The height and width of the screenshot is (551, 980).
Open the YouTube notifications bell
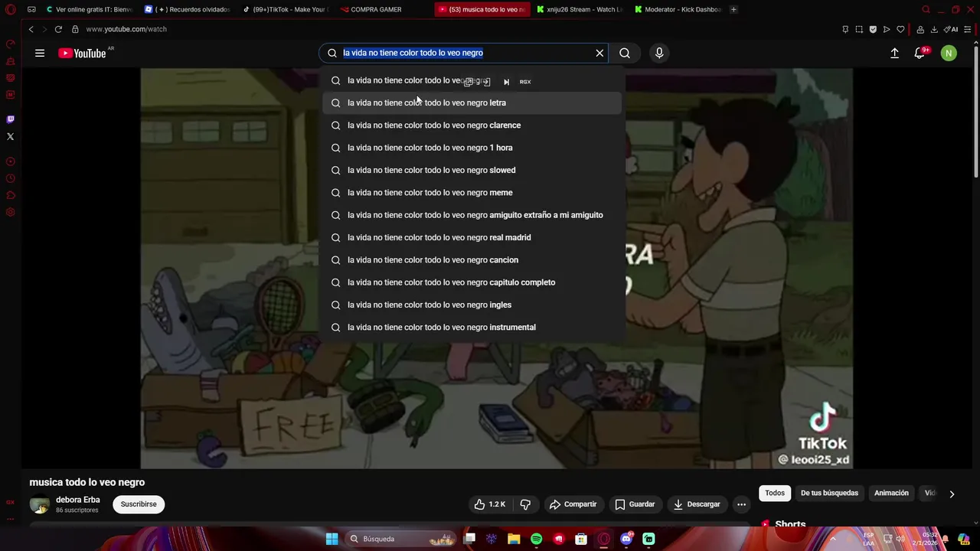(920, 53)
